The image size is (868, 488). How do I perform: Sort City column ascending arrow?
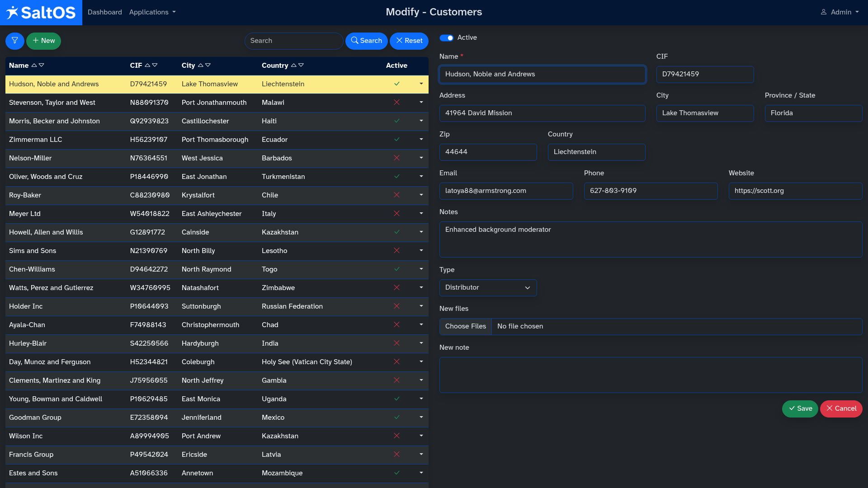[x=201, y=66]
